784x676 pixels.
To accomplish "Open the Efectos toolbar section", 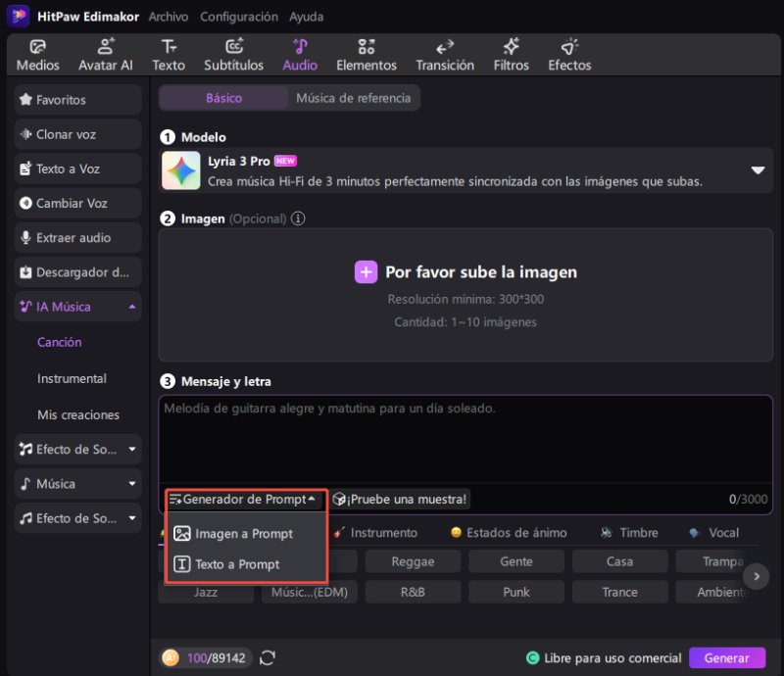I will [569, 55].
